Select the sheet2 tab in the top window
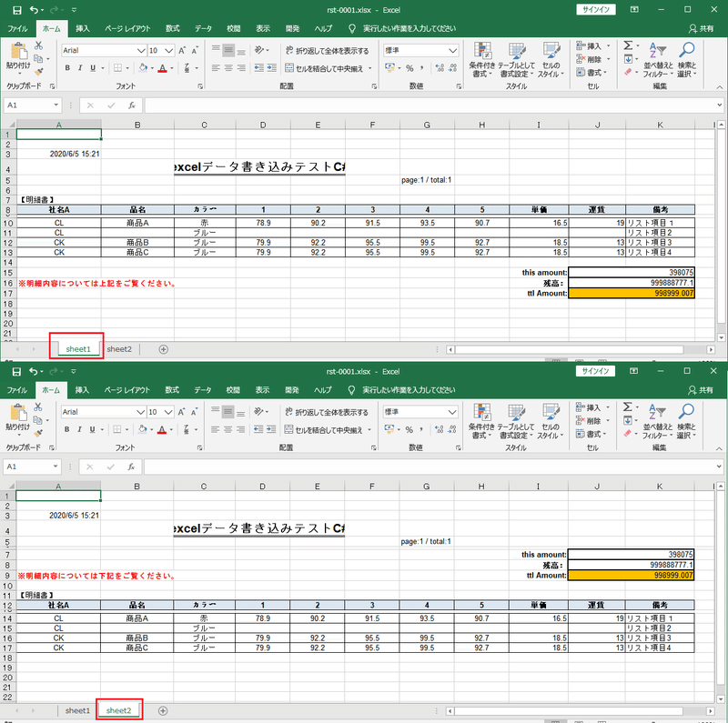Image resolution: width=728 pixels, height=723 pixels. click(x=119, y=349)
